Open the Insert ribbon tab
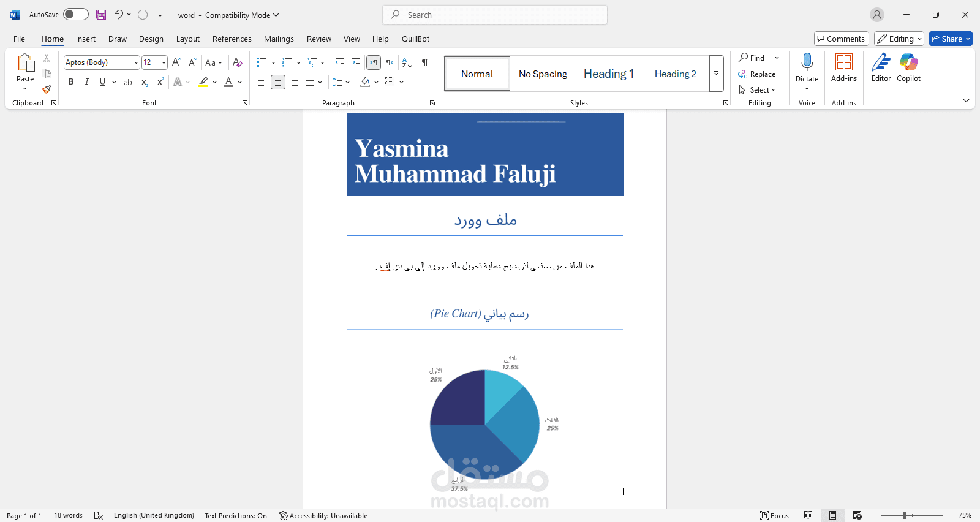 click(x=86, y=39)
